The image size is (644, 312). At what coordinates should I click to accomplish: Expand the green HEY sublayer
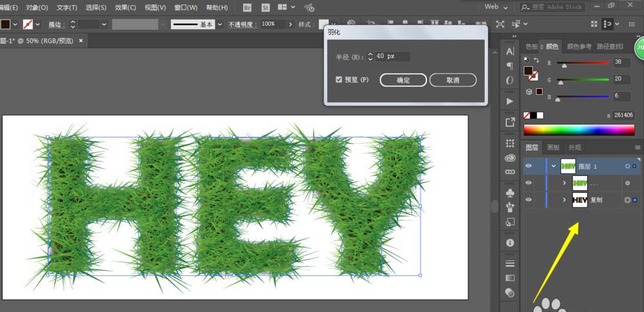click(564, 183)
